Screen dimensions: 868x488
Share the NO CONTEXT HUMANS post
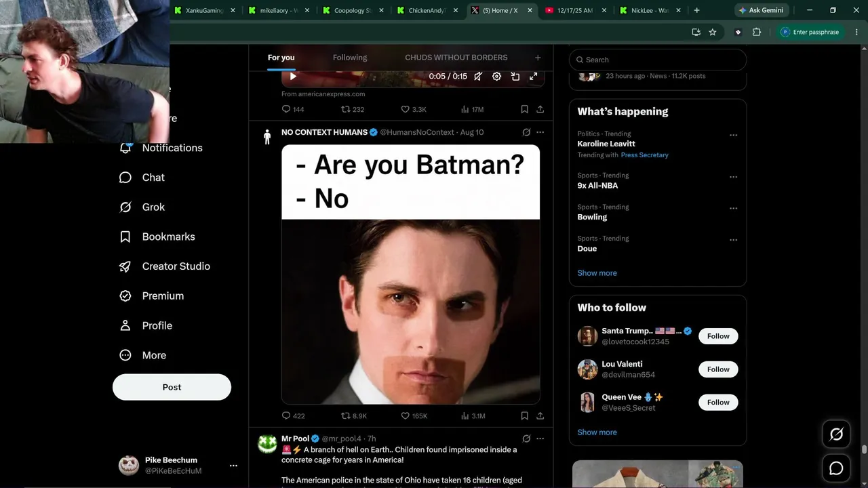540,415
